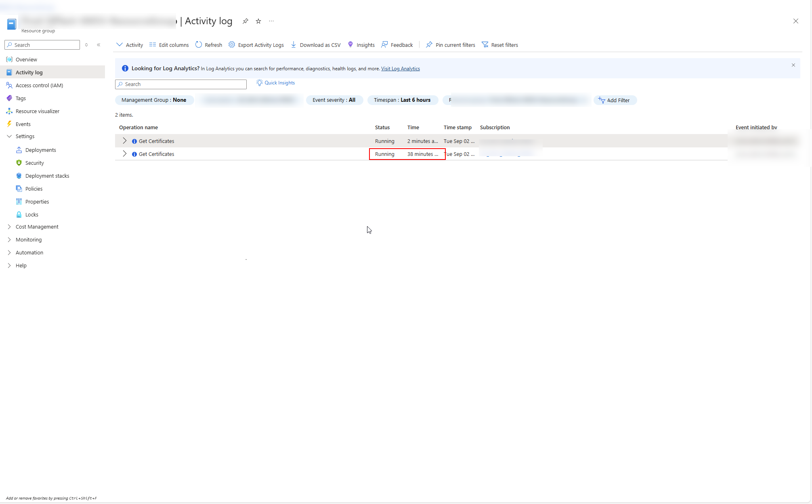Open the Timespan filter dropdown
Viewport: 812px width, 504px height.
point(402,100)
